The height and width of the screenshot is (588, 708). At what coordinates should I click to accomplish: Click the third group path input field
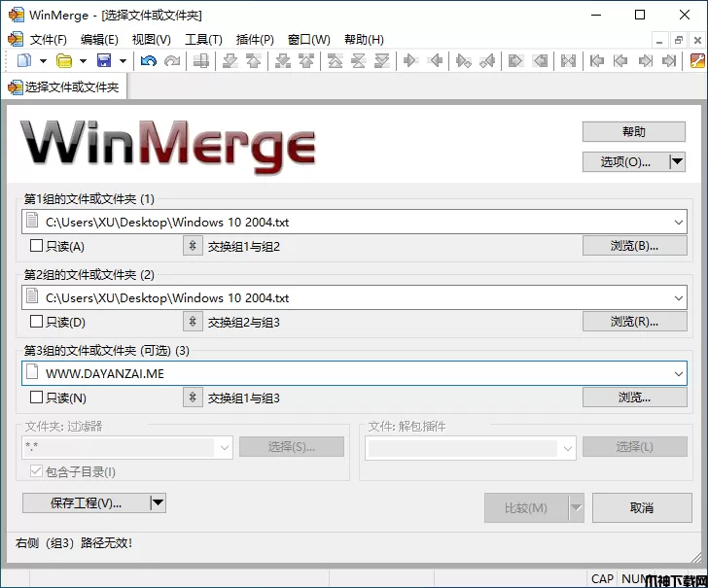350,373
